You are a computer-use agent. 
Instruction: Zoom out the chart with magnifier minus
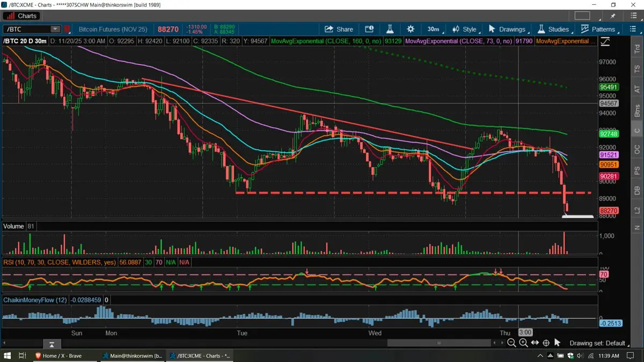511,343
